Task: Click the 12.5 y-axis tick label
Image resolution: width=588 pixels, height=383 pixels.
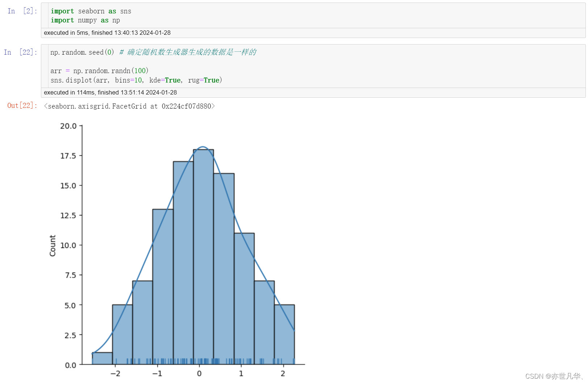Action: (x=68, y=215)
